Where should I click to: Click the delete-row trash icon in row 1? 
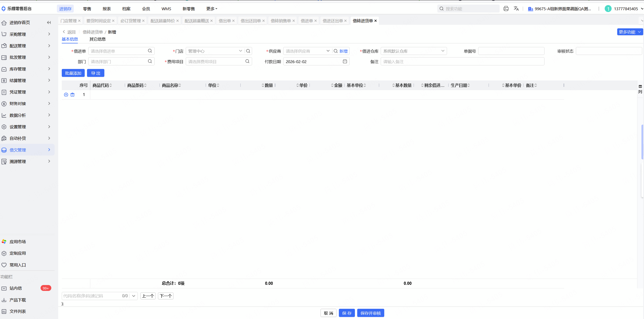72,95
